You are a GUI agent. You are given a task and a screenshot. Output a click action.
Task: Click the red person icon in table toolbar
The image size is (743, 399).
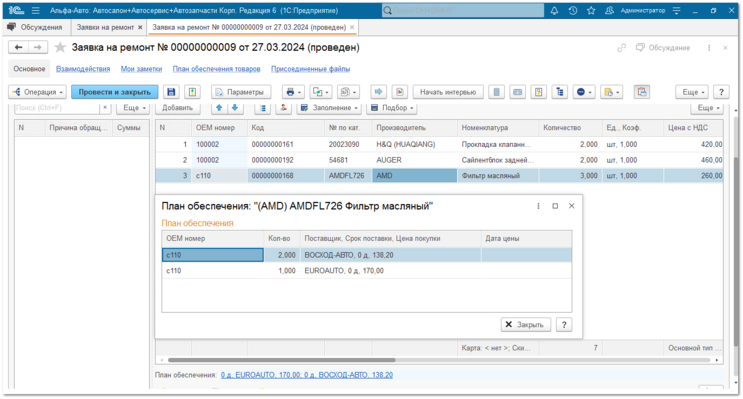[x=283, y=108]
